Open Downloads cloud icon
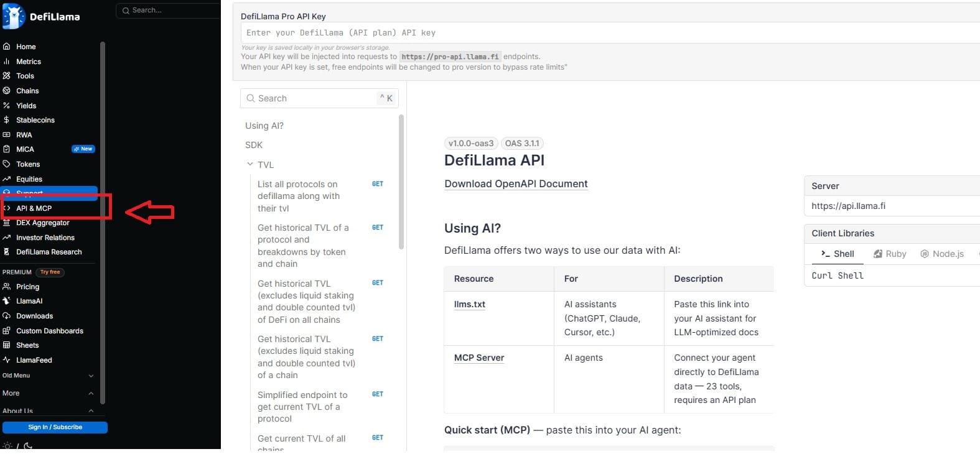 [6, 316]
